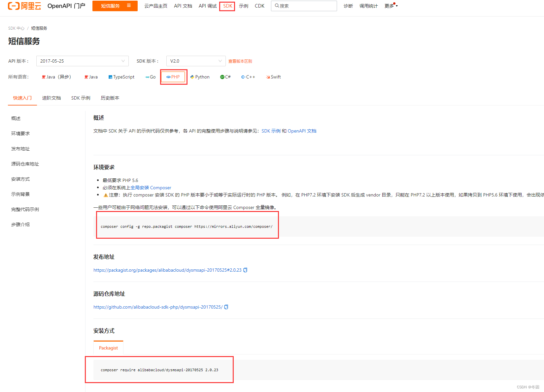The image size is (544, 392).
Task: Copy the Packagist publish URL
Action: point(245,270)
